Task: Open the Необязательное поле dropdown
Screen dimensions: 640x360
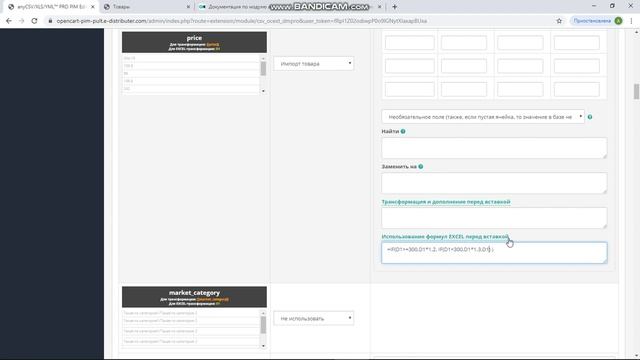Action: [483, 117]
